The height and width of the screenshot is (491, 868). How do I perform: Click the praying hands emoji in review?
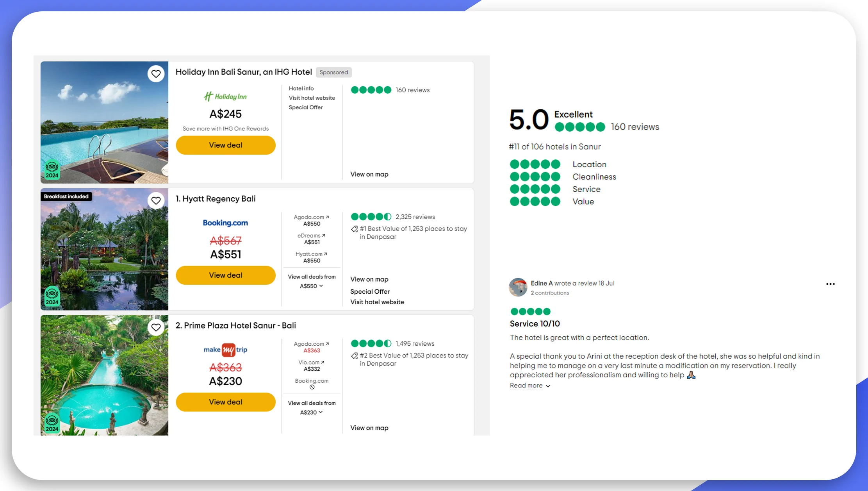click(x=691, y=375)
